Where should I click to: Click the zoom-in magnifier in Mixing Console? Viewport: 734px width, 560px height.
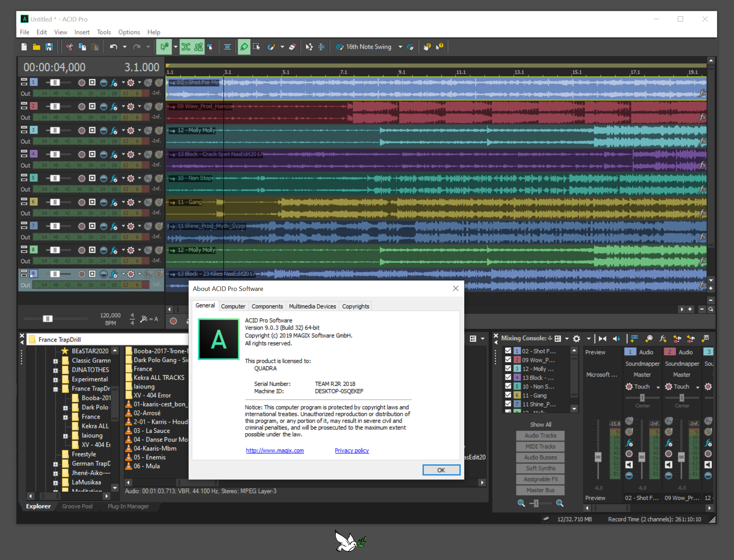(x=560, y=503)
